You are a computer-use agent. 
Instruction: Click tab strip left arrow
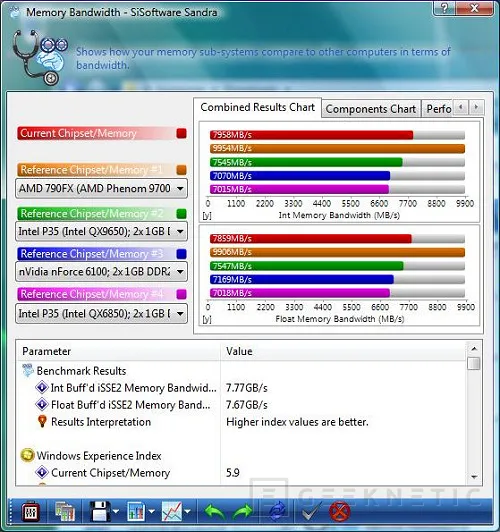461,107
